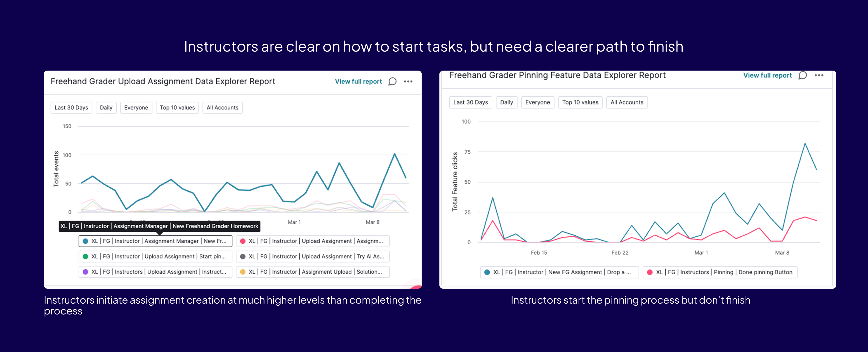Open comments on Pinning Feature report
This screenshot has height=352, width=868.
803,75
